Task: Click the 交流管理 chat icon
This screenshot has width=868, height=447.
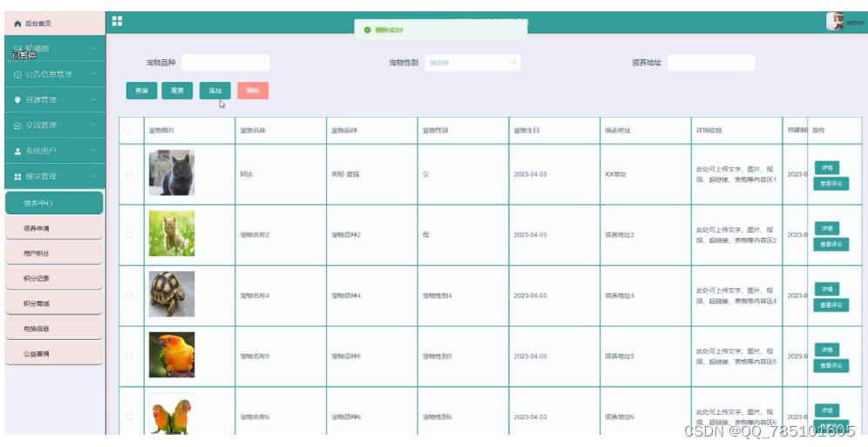Action: pos(17,125)
